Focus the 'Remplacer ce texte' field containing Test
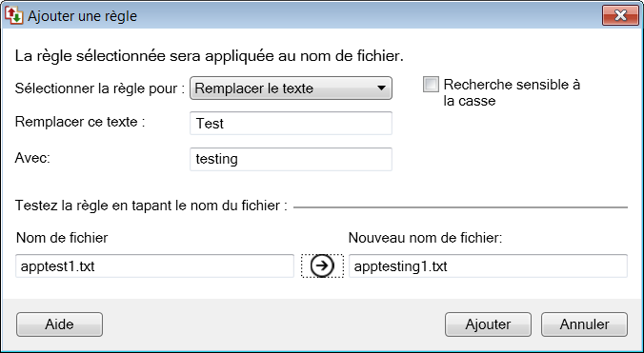The image size is (644, 353). (291, 123)
